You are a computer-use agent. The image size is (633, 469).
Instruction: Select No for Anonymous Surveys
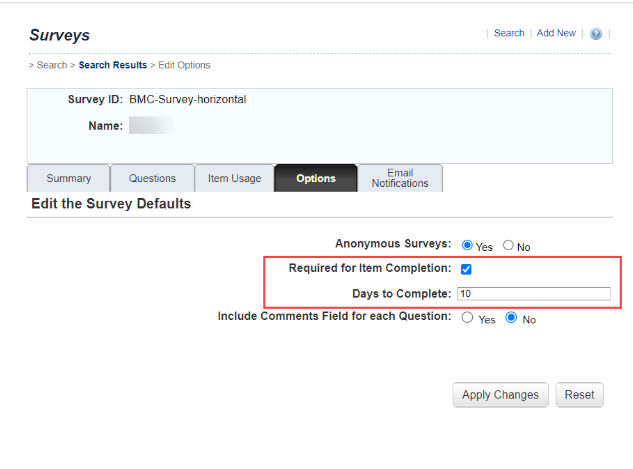pyautogui.click(x=508, y=245)
